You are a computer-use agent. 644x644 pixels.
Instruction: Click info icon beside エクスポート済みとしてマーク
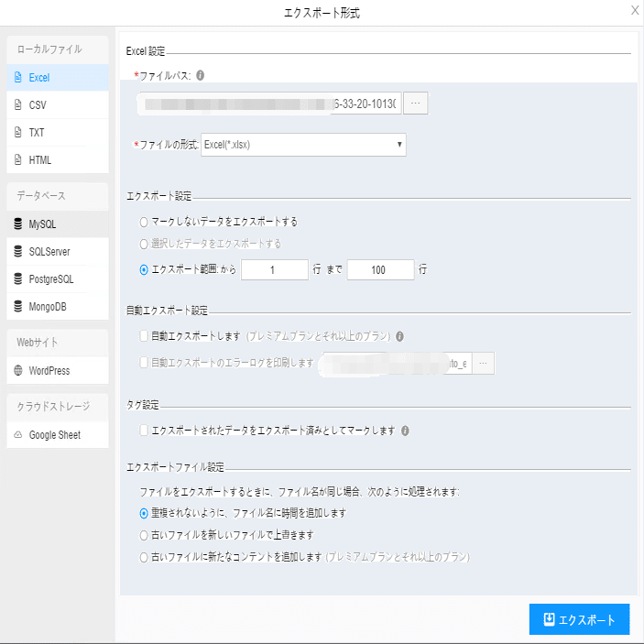pos(405,431)
